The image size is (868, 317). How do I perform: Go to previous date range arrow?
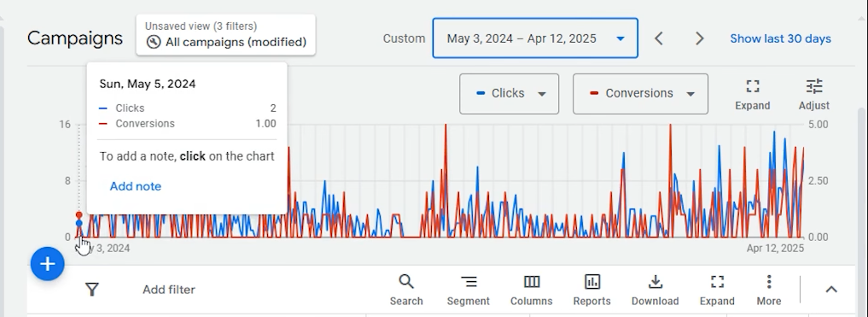[659, 38]
